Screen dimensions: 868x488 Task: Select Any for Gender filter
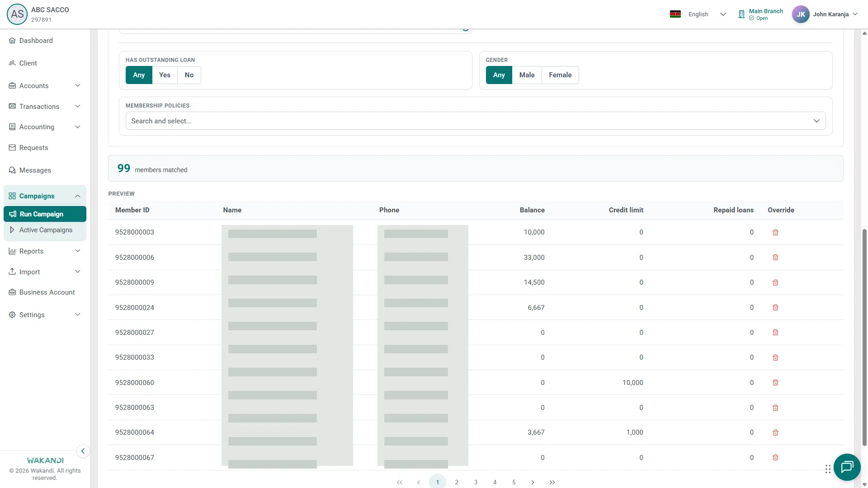click(x=499, y=75)
